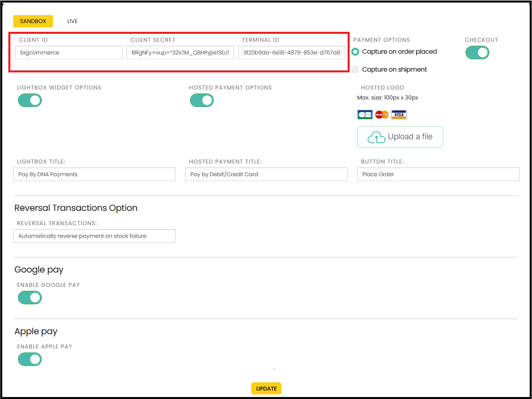The width and height of the screenshot is (532, 399).
Task: Edit the Terminal ID field
Action: pyautogui.click(x=291, y=53)
